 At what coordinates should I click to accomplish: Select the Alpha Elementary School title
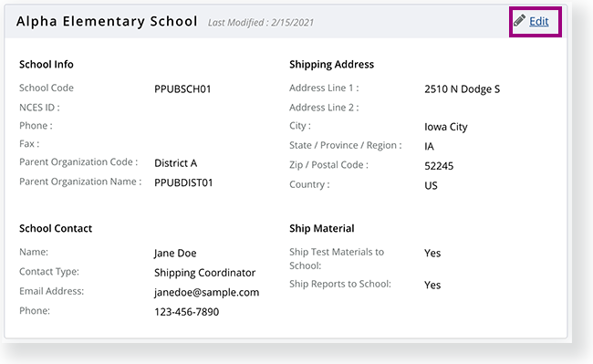tap(107, 21)
